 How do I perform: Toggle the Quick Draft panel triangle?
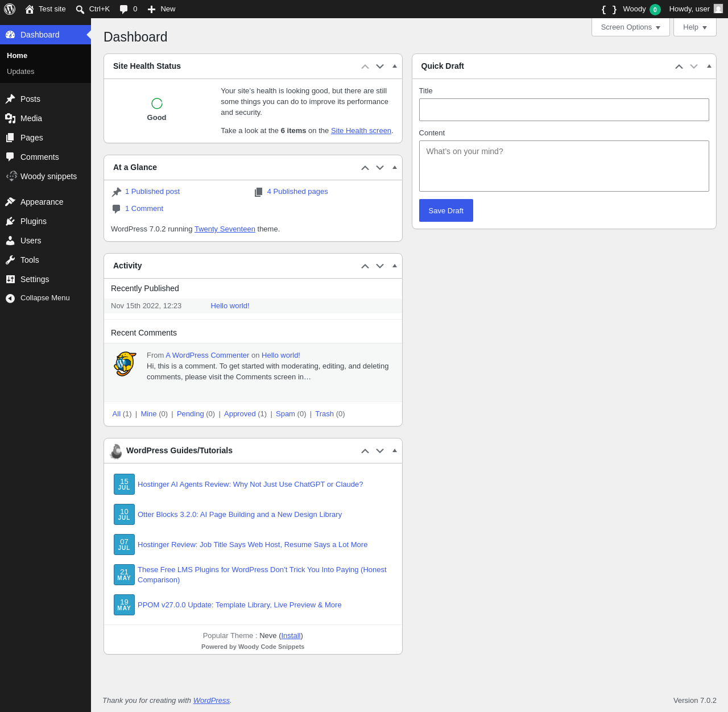709,66
